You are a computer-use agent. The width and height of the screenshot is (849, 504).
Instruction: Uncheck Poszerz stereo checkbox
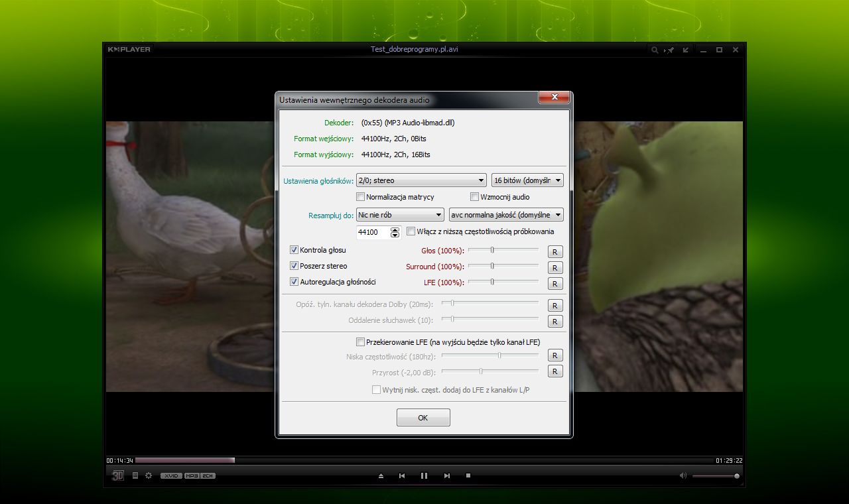294,266
